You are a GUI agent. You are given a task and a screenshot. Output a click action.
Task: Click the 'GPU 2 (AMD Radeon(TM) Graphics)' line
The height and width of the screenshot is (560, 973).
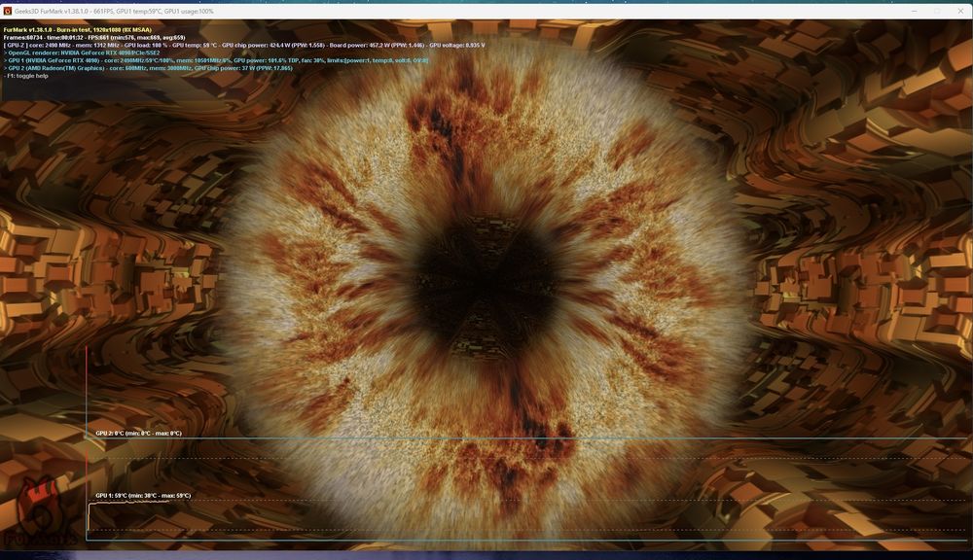(148, 68)
